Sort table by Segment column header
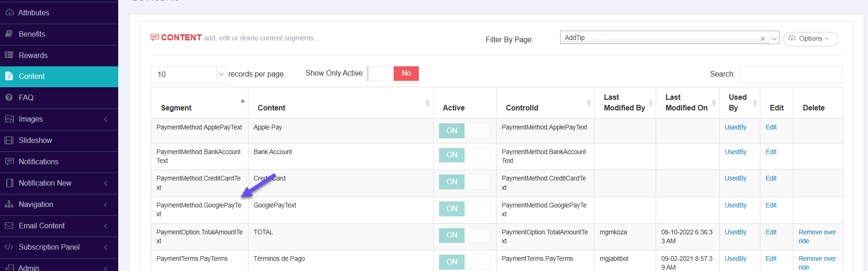This screenshot has width=868, height=271. tap(177, 108)
